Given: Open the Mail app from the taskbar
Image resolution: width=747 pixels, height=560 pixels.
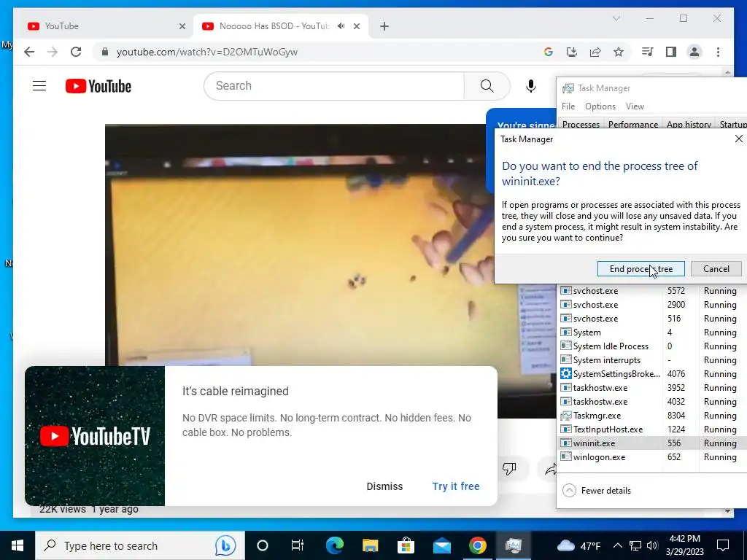Looking at the screenshot, I should 441,545.
